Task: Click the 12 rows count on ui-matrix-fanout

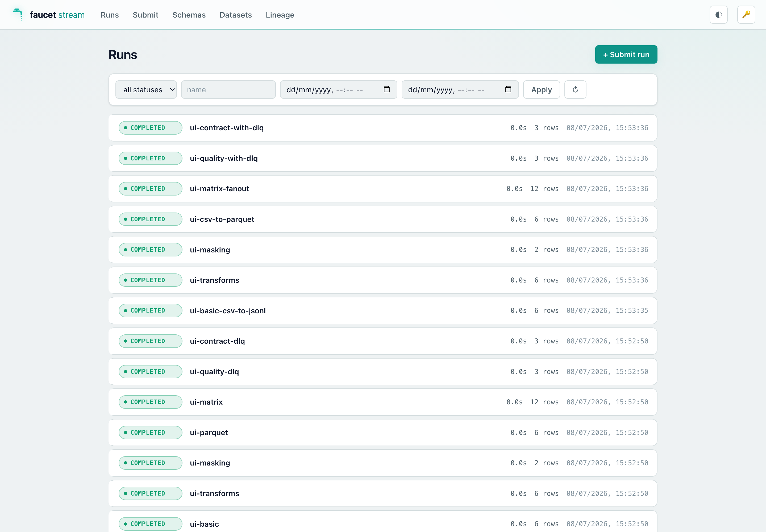Action: tap(544, 189)
